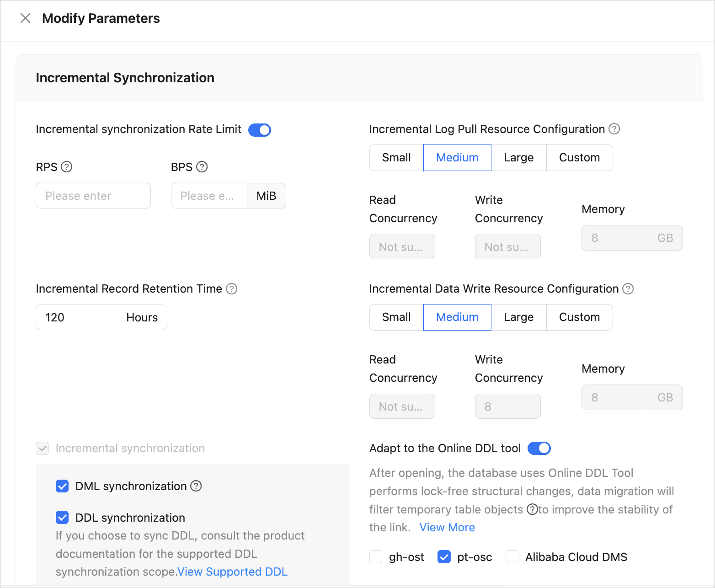Select Large for Incremental Log Pull Resource
Screen dimensions: 715x588
pos(518,158)
